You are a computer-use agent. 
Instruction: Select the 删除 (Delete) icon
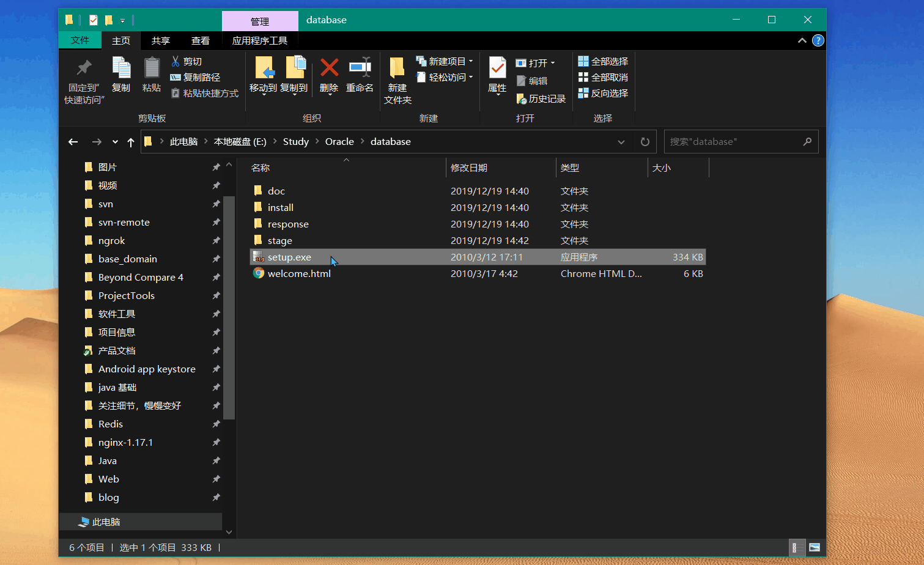(x=328, y=76)
